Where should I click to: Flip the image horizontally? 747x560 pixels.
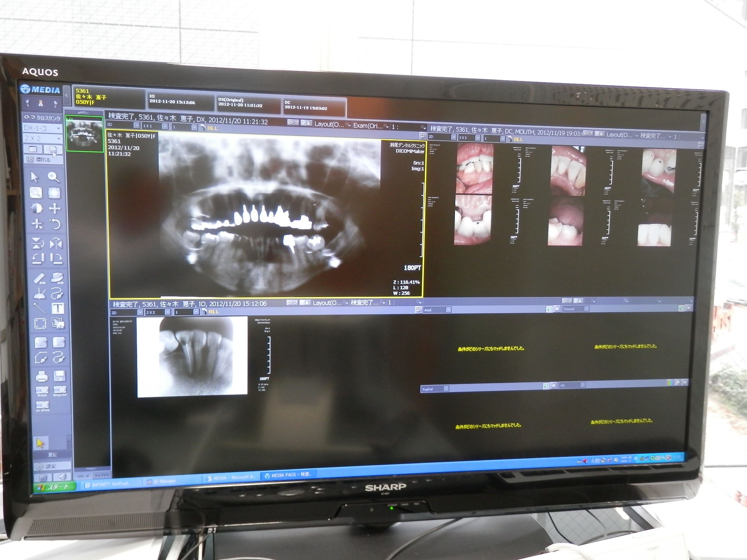point(56,243)
